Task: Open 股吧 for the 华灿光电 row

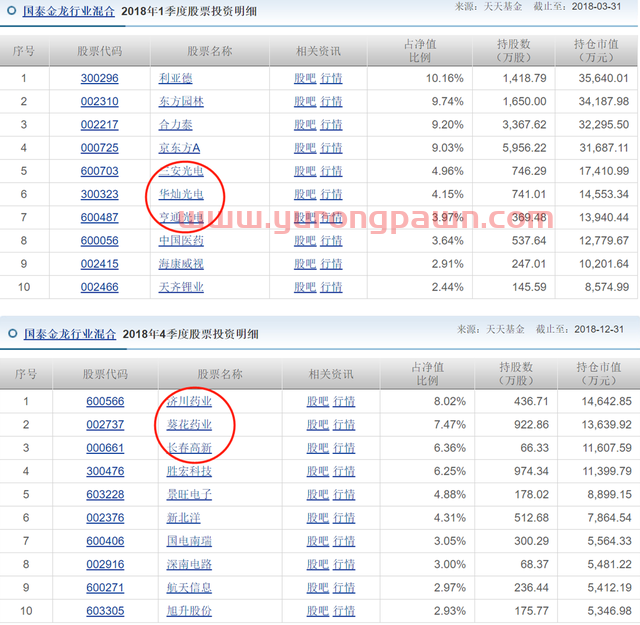Action: click(x=305, y=194)
